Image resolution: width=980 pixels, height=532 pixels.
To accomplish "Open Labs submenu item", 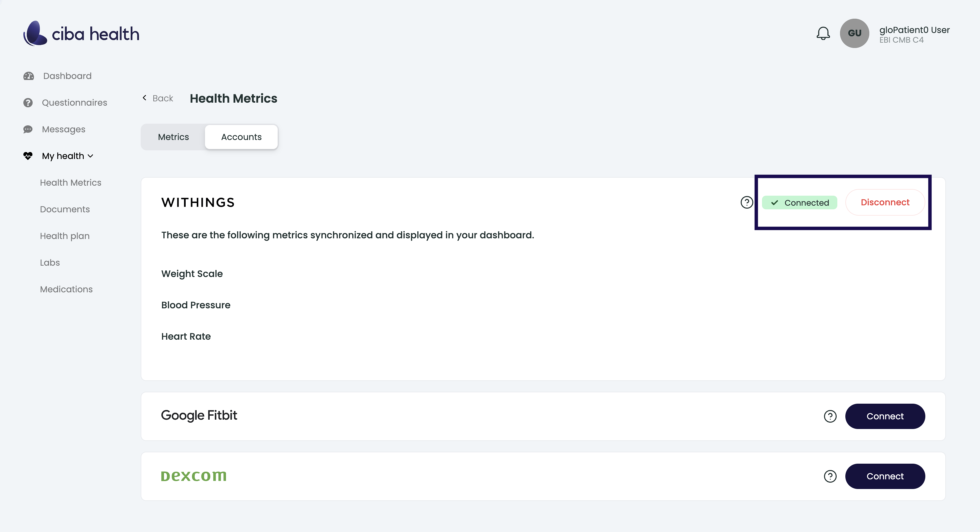I will coord(50,263).
